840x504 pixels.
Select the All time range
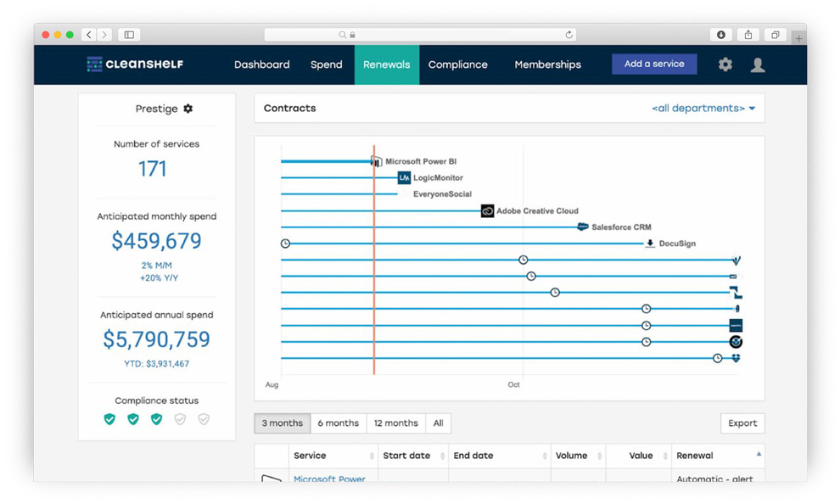(438, 423)
